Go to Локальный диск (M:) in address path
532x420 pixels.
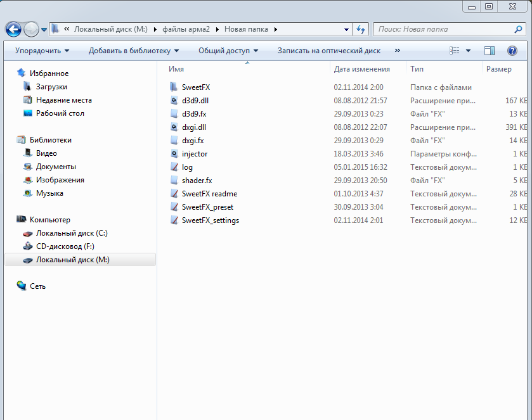[110, 29]
